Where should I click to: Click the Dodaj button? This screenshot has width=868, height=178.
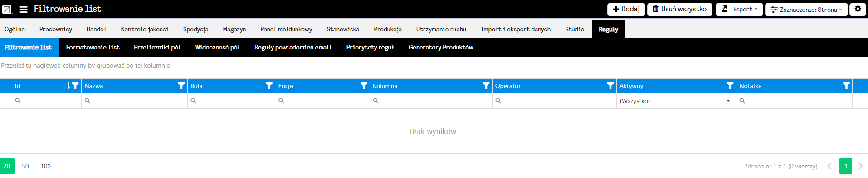click(x=626, y=9)
